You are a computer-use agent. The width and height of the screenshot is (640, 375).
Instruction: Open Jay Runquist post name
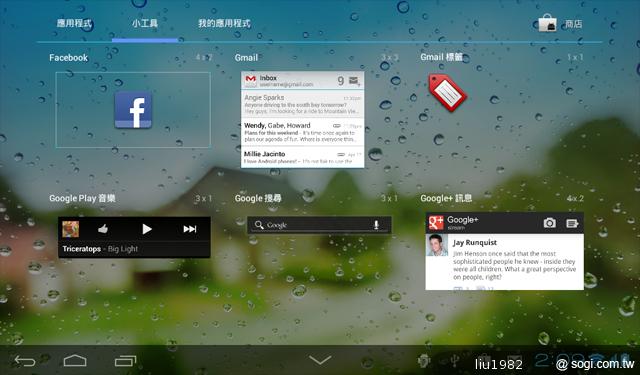click(475, 242)
